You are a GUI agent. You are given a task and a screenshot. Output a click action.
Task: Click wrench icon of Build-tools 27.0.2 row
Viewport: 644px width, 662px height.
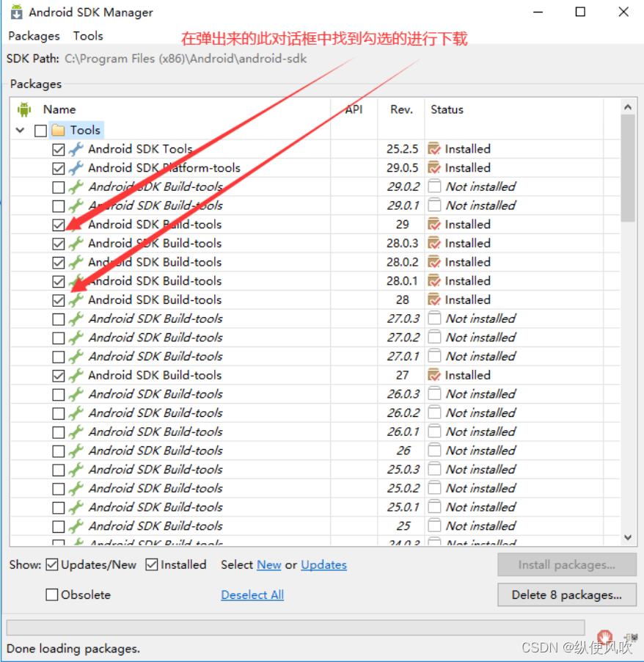point(76,338)
